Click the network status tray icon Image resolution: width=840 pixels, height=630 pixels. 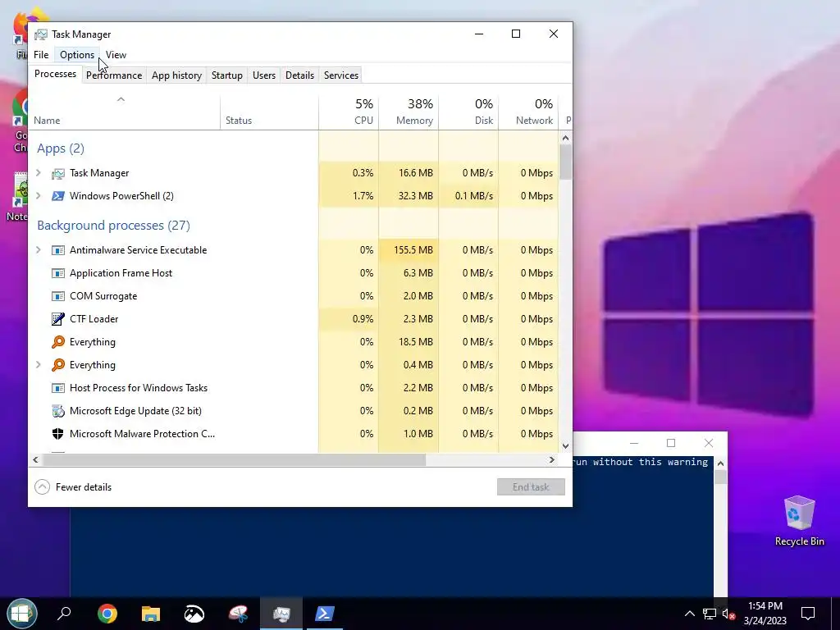(710, 614)
